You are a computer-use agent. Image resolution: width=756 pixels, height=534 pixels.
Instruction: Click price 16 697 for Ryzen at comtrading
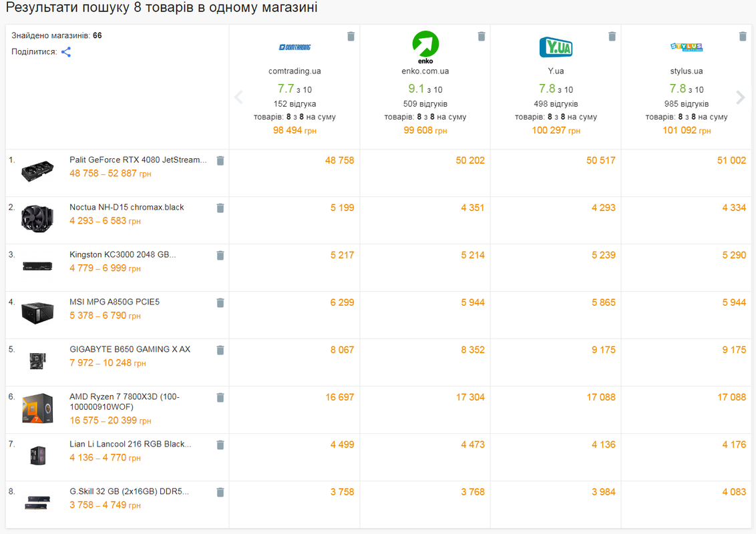click(339, 397)
